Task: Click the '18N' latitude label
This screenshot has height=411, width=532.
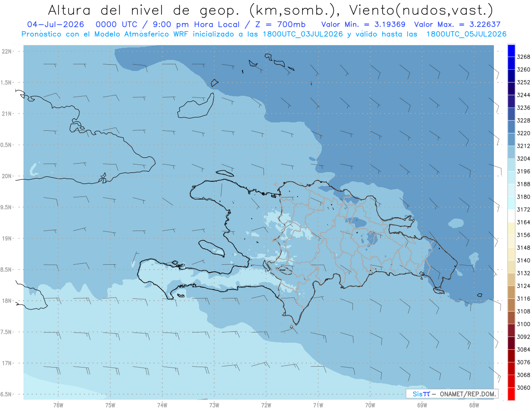Action: coord(7,301)
